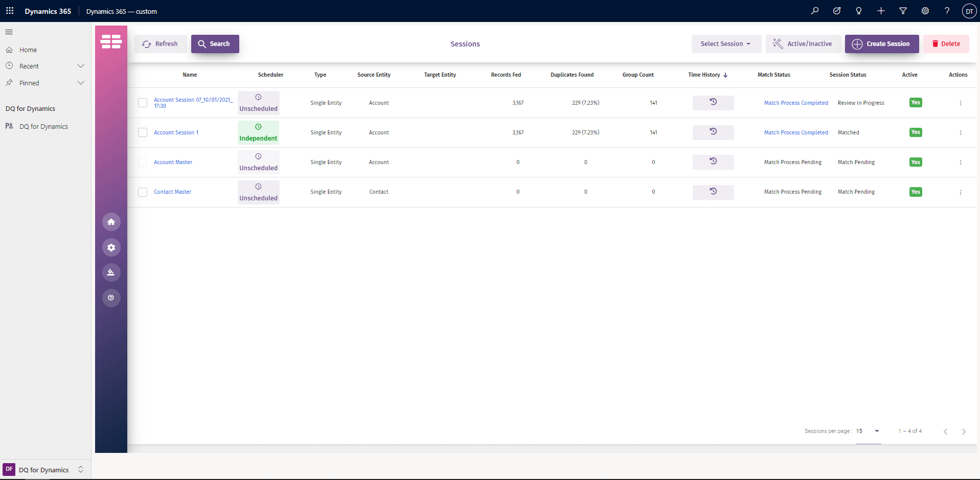Open the settings gear in purple sidebar

[111, 247]
